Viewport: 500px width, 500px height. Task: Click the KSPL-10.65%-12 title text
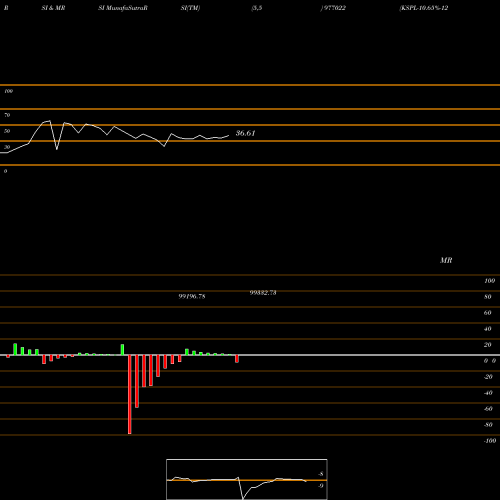(x=424, y=8)
